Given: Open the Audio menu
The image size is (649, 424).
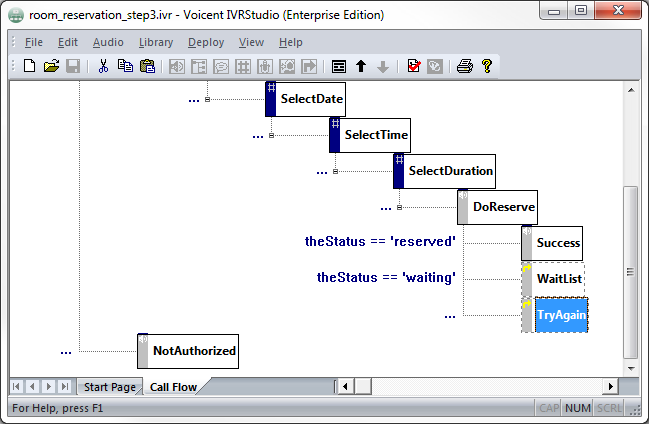Looking at the screenshot, I should (x=108, y=42).
